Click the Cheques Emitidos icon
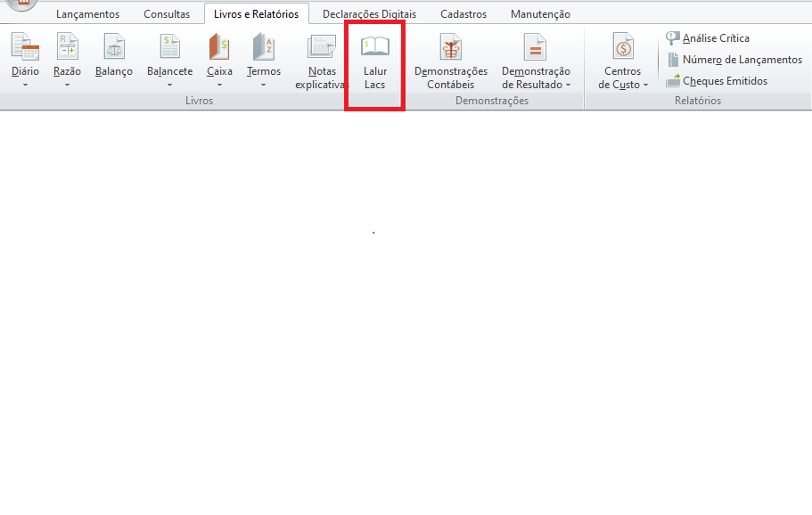This screenshot has width=812, height=515. 673,81
